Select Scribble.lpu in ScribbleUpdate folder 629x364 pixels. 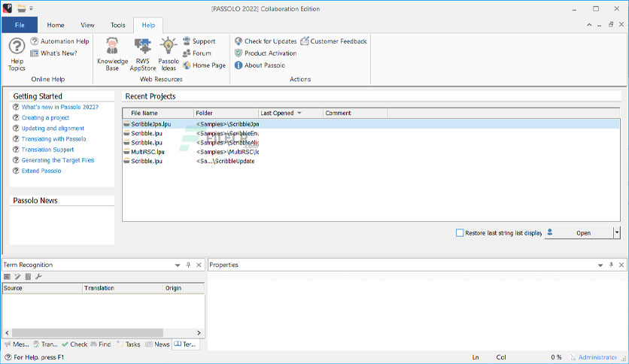[371, 161]
